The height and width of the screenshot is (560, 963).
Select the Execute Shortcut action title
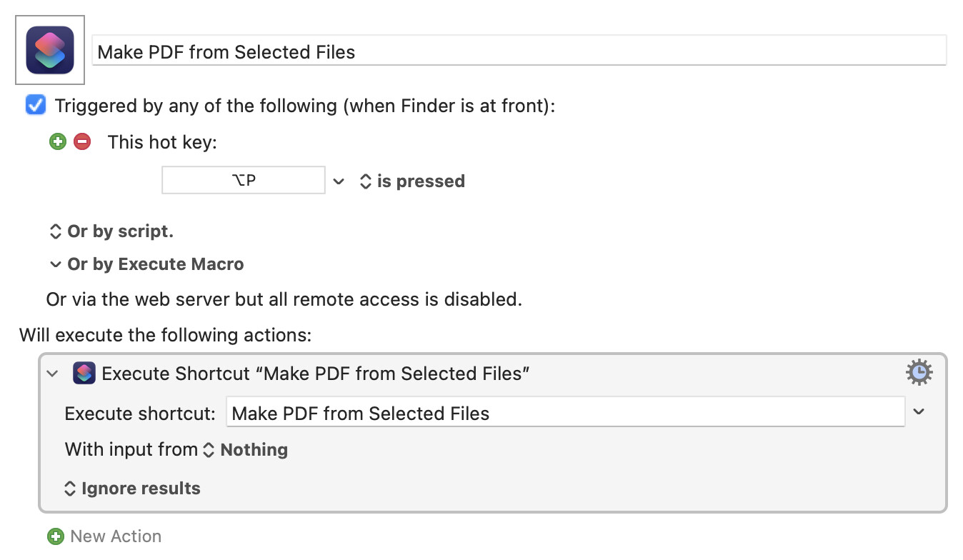click(316, 373)
